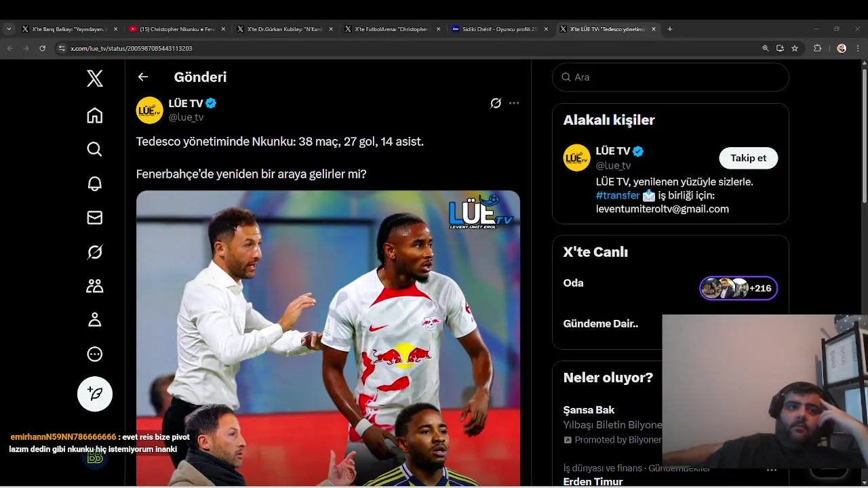Switch to Christopher Nkunku YouTube tab

coord(177,29)
